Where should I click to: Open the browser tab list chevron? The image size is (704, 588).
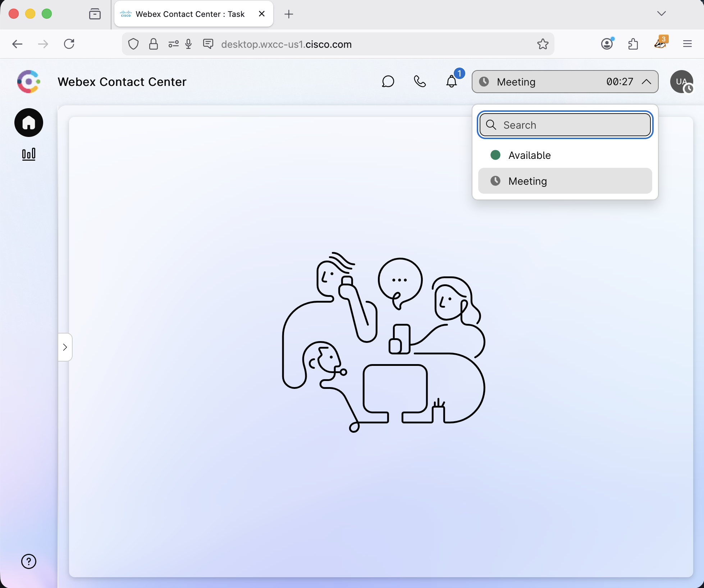661,14
